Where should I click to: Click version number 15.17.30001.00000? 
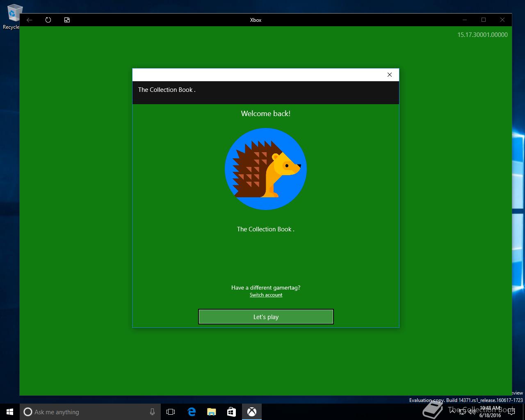coord(482,35)
